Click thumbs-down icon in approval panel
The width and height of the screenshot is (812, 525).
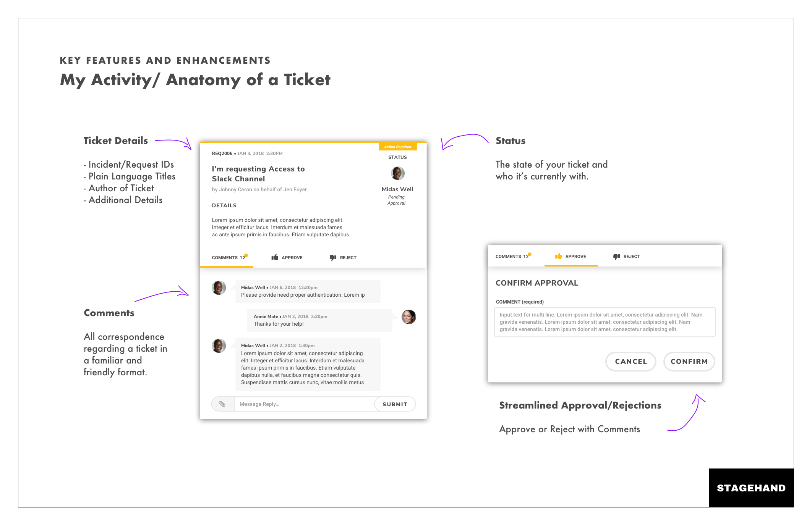click(x=616, y=257)
